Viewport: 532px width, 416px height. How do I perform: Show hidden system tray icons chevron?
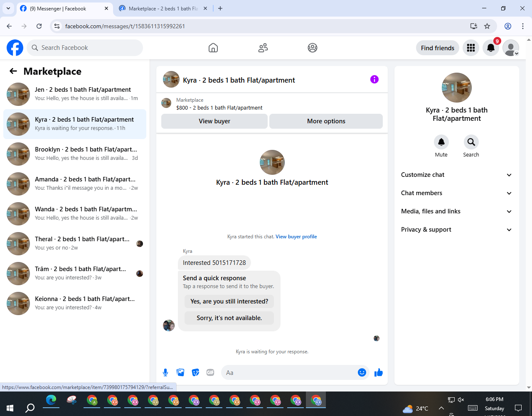pos(441,408)
